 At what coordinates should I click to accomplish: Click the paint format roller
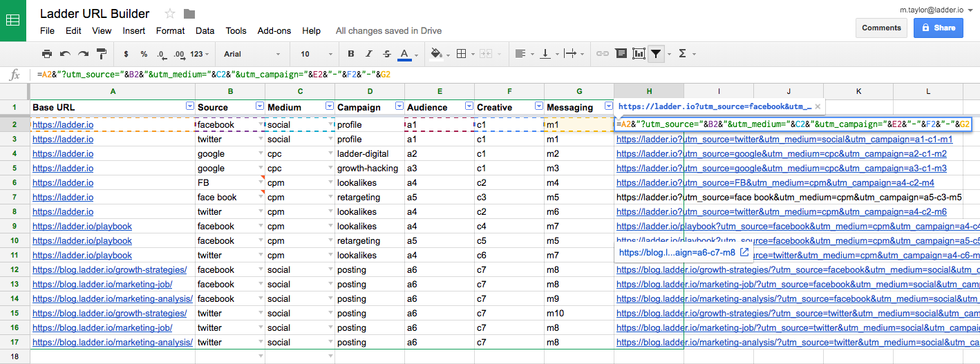[102, 54]
